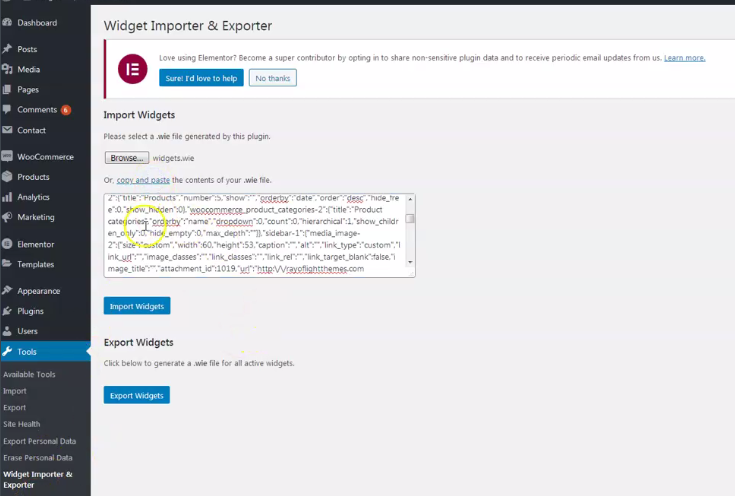Click the Browse... file button
Image resolution: width=735 pixels, height=496 pixels.
point(126,158)
